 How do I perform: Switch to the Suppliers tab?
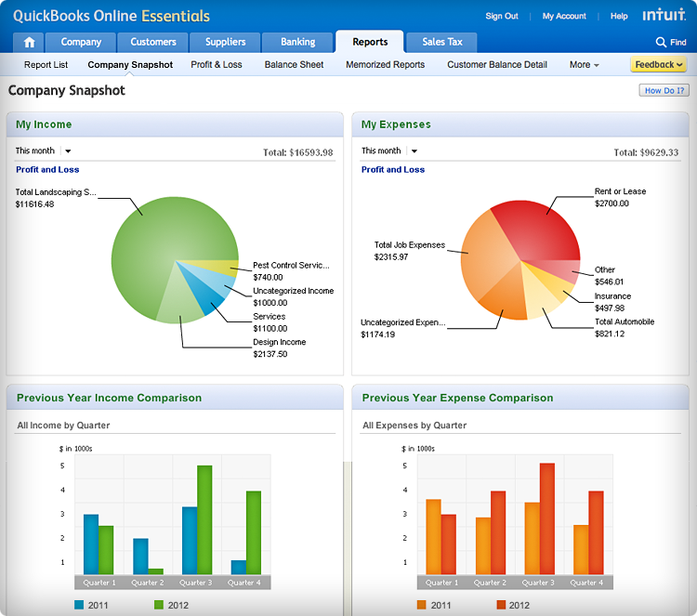point(226,42)
